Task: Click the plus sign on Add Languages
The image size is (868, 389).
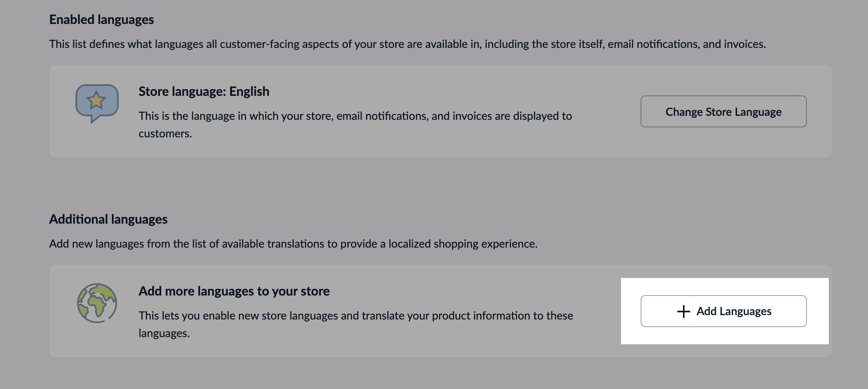Action: [x=684, y=311]
